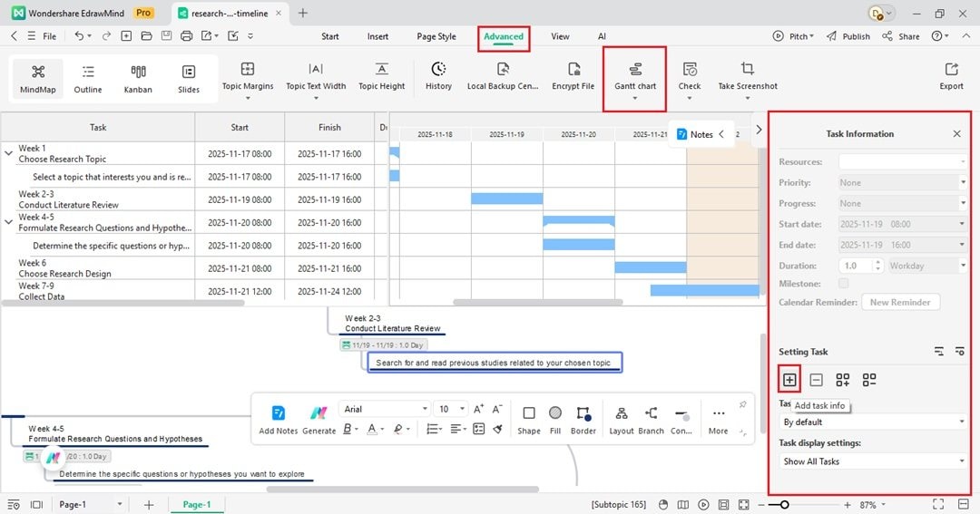Click fullscreen icon in status bar
Image resolution: width=980 pixels, height=514 pixels.
938,504
